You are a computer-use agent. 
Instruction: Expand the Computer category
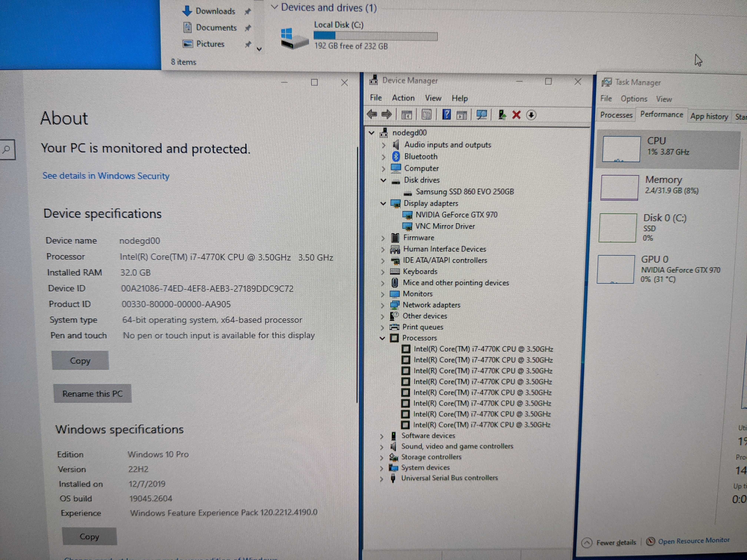tap(383, 169)
